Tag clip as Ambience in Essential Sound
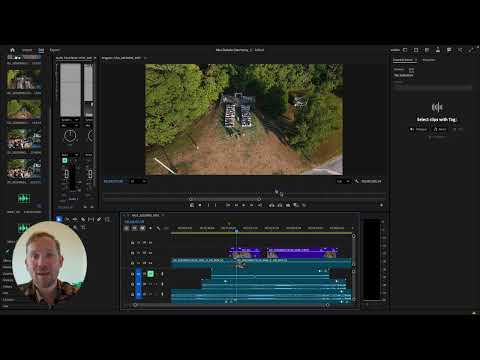Image resolution: width=480 pixels, height=360 pixels. (x=437, y=137)
